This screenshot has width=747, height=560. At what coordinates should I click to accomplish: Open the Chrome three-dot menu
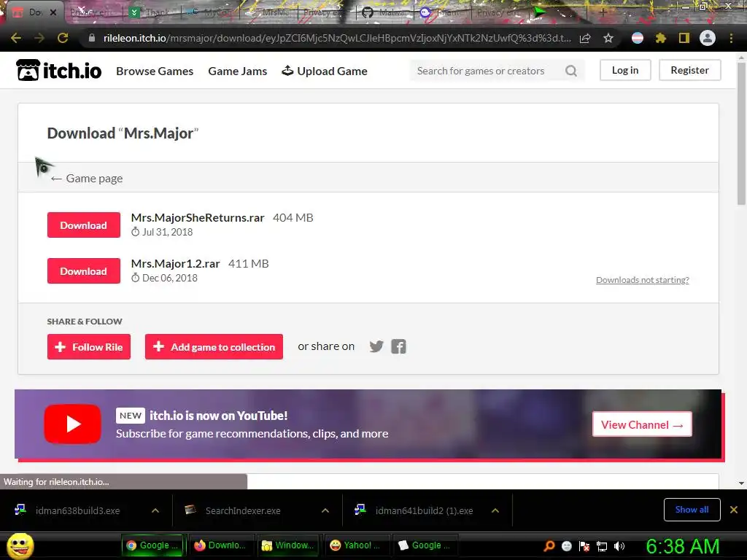click(x=731, y=38)
